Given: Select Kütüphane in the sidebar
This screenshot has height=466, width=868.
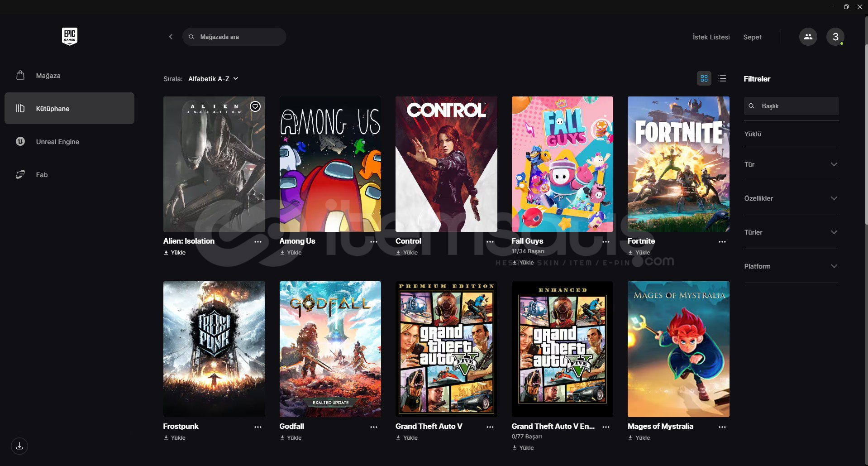Looking at the screenshot, I should coord(69,109).
